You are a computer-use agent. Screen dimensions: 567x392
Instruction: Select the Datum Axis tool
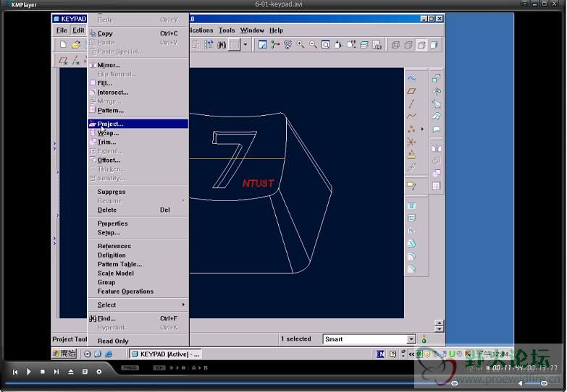(x=411, y=103)
